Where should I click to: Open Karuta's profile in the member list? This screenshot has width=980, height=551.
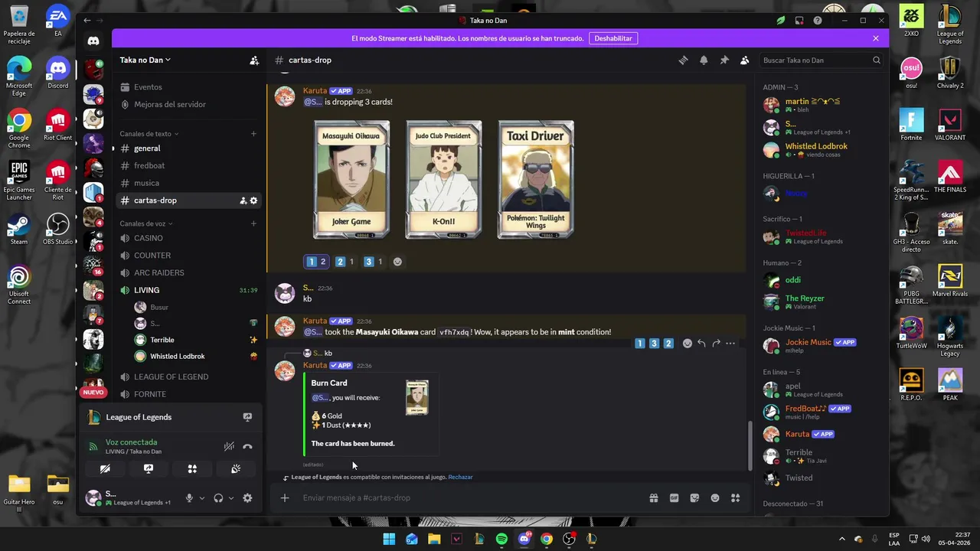click(x=822, y=434)
